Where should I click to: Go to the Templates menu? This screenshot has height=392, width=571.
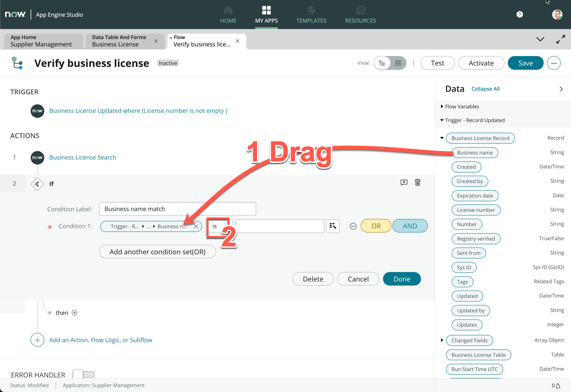point(311,15)
